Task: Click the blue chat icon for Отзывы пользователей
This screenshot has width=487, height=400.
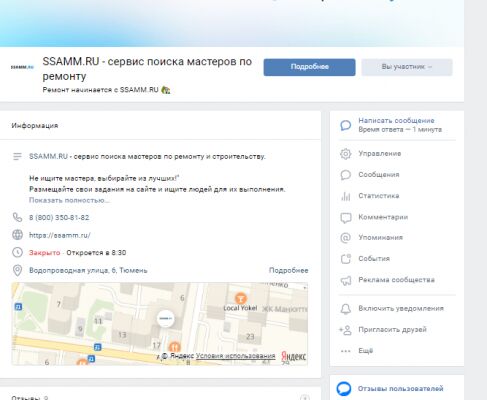Action: (x=344, y=388)
